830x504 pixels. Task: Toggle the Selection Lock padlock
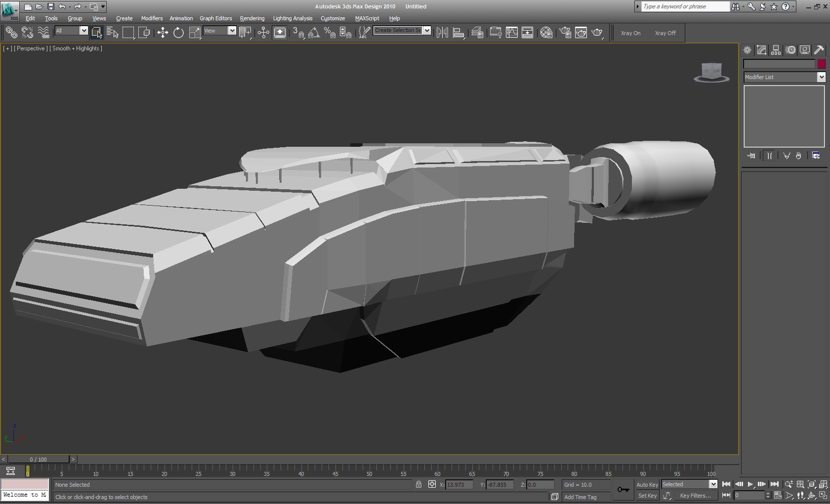[x=418, y=485]
